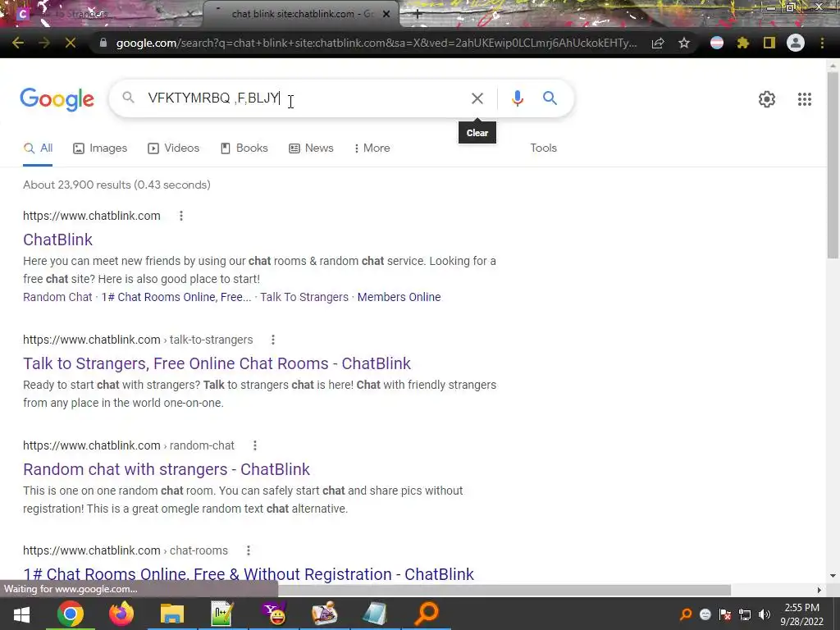Open the Chrome profile avatar

coord(796,43)
